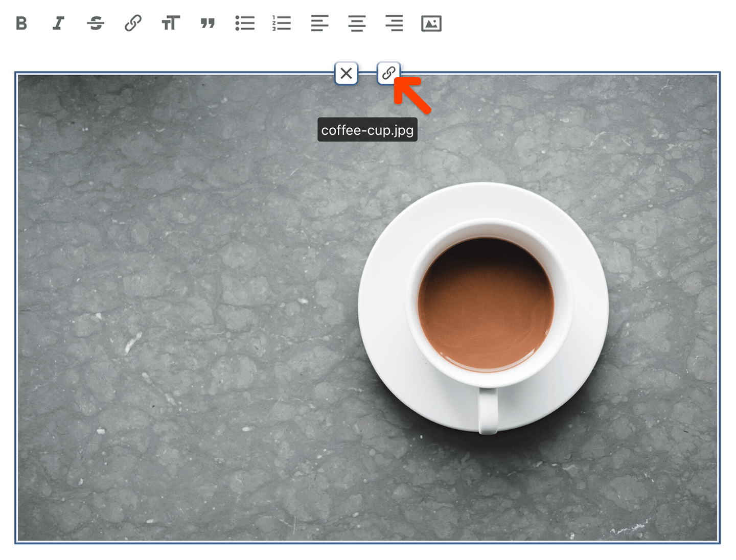
Task: Align text to the right
Action: 394,24
